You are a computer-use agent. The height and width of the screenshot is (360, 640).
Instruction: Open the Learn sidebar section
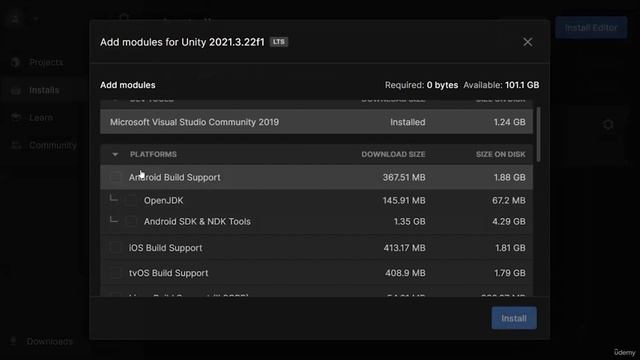pyautogui.click(x=41, y=118)
